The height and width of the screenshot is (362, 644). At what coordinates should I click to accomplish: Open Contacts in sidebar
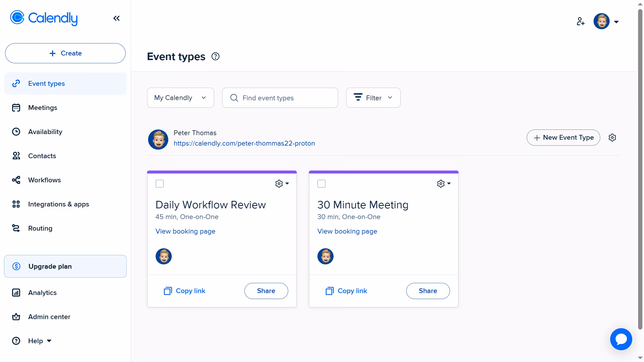(x=65, y=156)
